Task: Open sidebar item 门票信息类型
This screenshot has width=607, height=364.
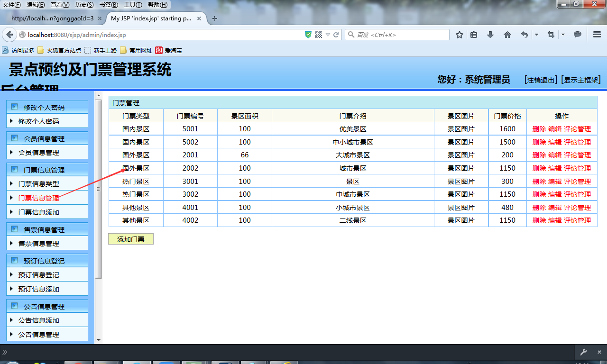Action: coord(39,184)
